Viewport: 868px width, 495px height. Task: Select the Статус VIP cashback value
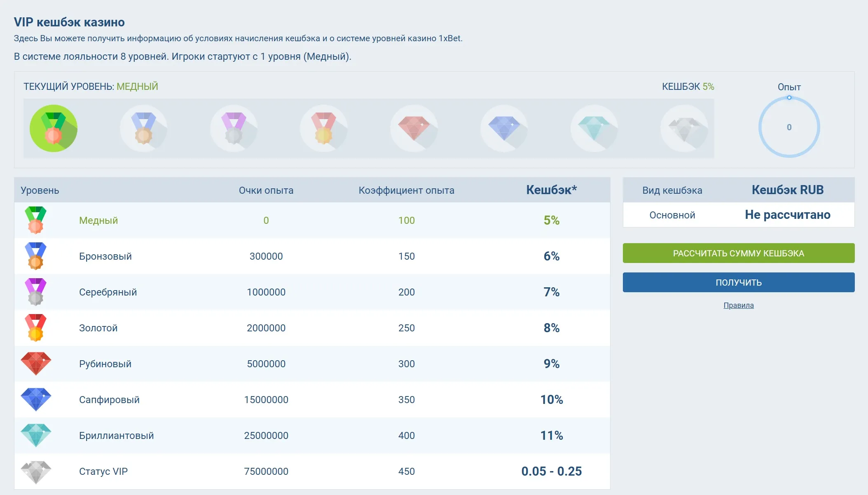click(551, 472)
